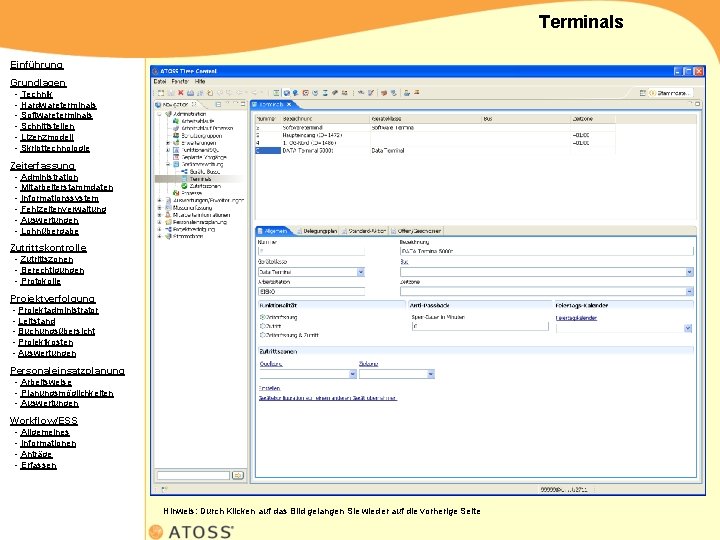Click the Zielzone link
Viewport: 720px width, 540px height.
368,364
